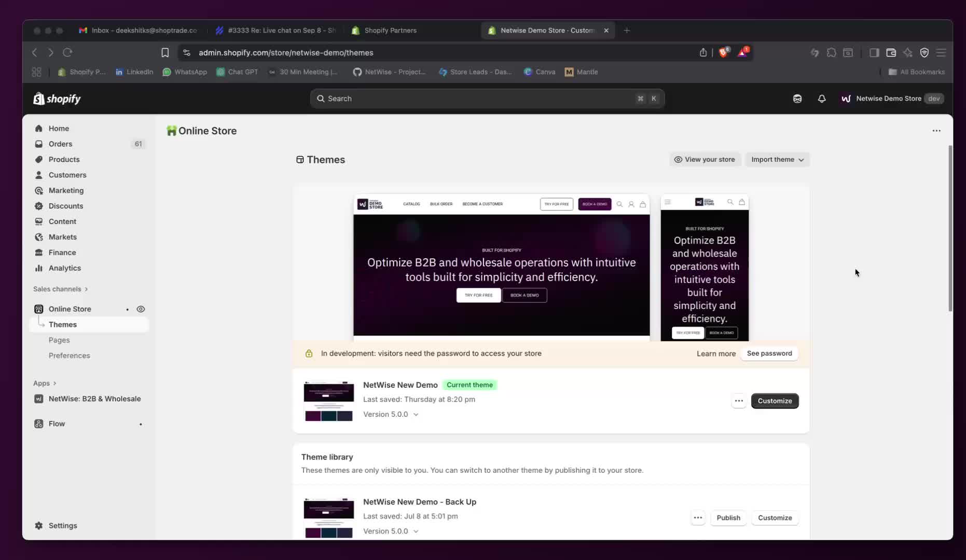Click the page vertical scrollbar

[x=950, y=228]
